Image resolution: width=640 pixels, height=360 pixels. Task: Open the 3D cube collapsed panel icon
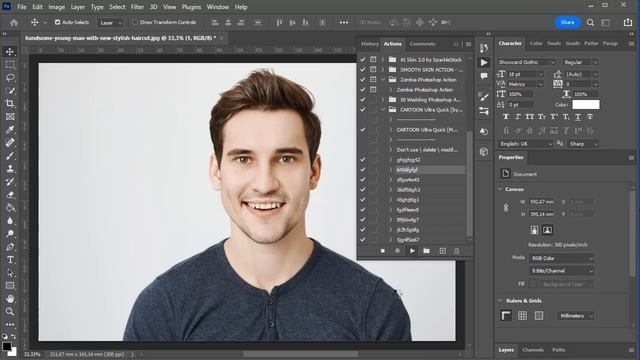[x=484, y=152]
